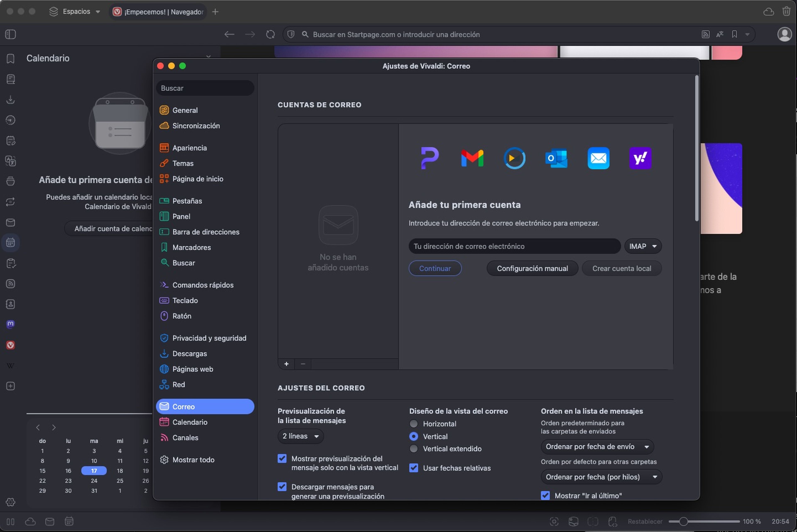797x532 pixels.
Task: Go to previous month in the mini calendar
Action: [38, 427]
